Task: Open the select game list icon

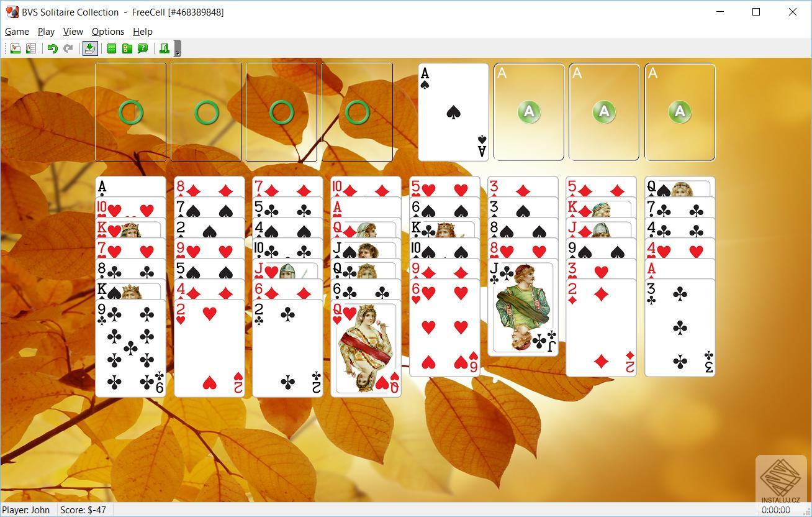Action: click(x=31, y=48)
